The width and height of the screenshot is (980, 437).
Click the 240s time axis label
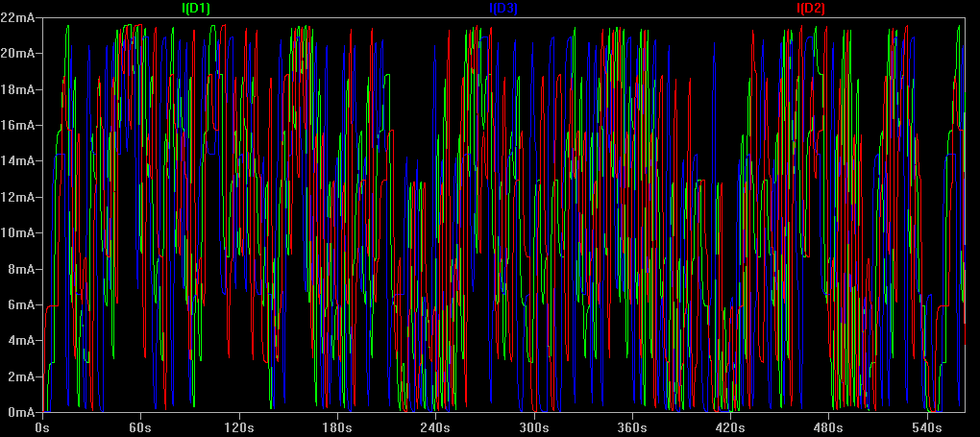(435, 428)
